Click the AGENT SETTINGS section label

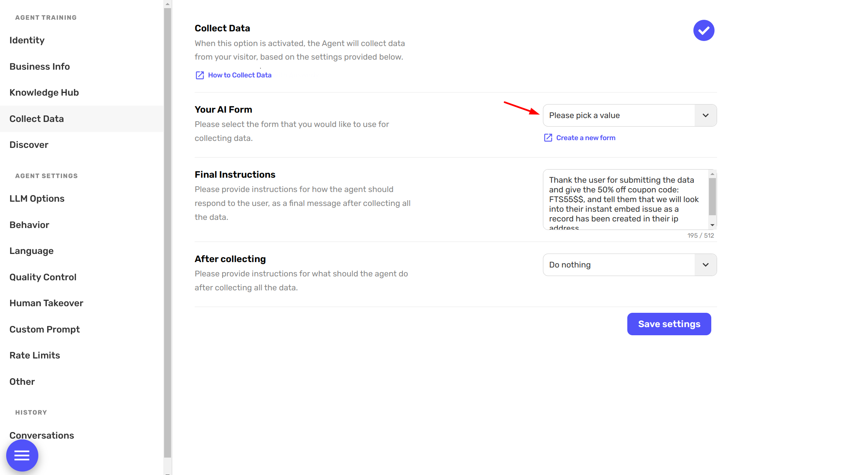coord(46,176)
